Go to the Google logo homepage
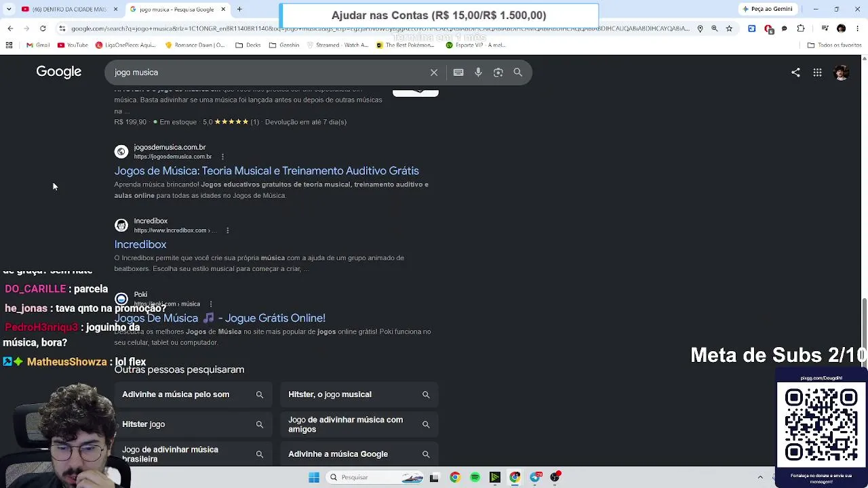Viewport: 868px width, 488px height. pos(59,72)
